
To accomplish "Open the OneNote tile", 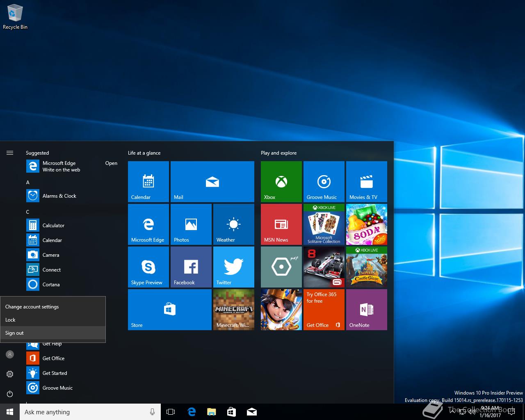I will click(367, 309).
